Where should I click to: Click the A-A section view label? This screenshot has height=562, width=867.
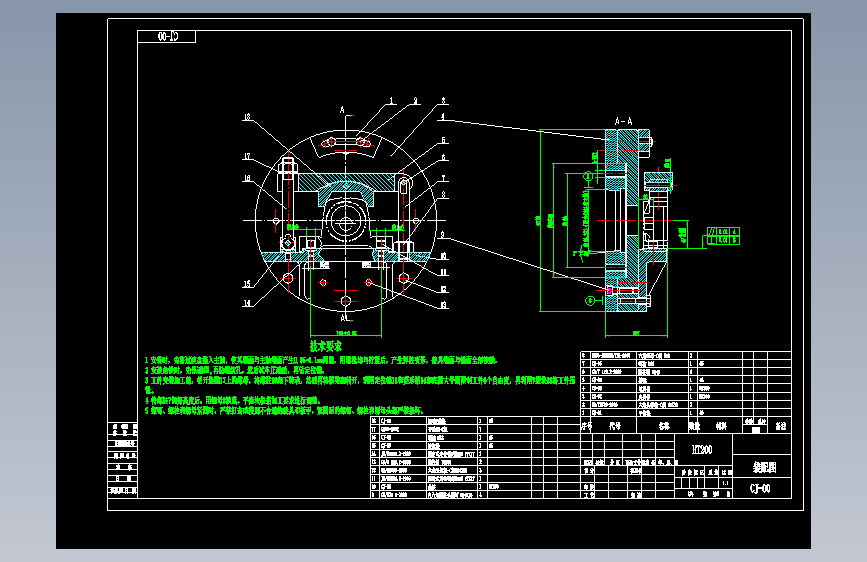click(x=624, y=121)
